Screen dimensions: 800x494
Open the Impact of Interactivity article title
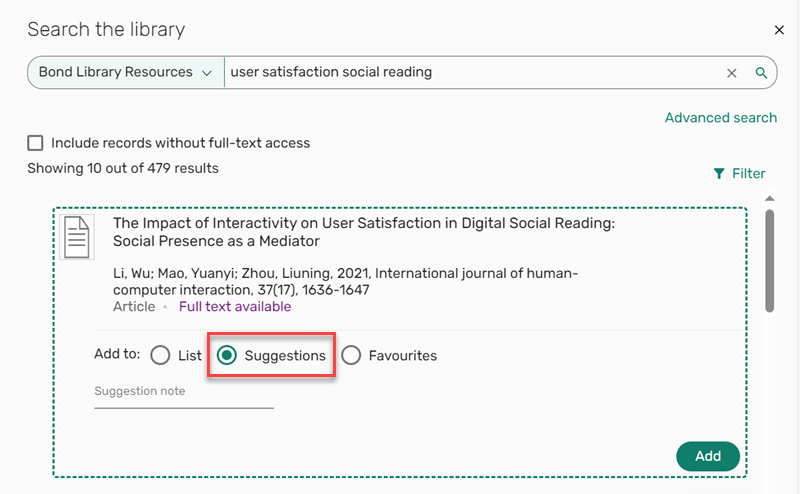363,232
